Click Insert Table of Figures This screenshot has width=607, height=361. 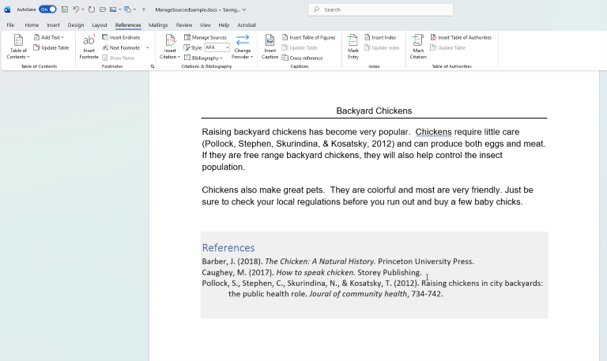[309, 38]
